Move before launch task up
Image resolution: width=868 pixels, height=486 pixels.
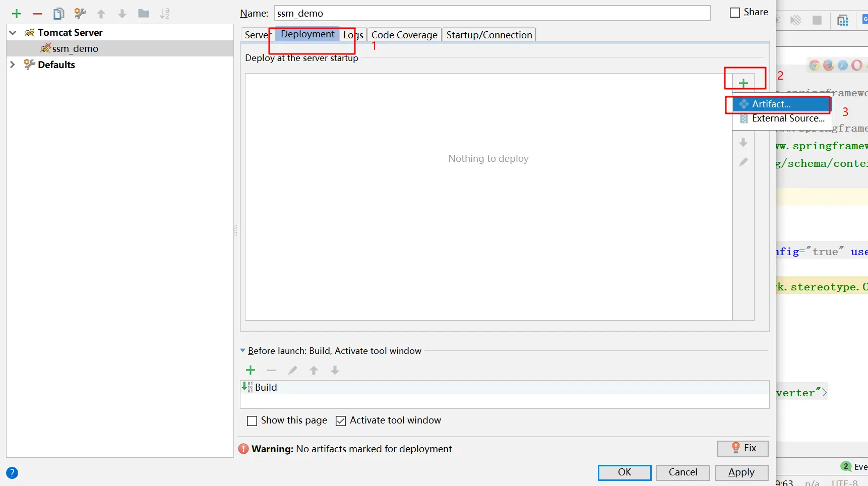(314, 371)
